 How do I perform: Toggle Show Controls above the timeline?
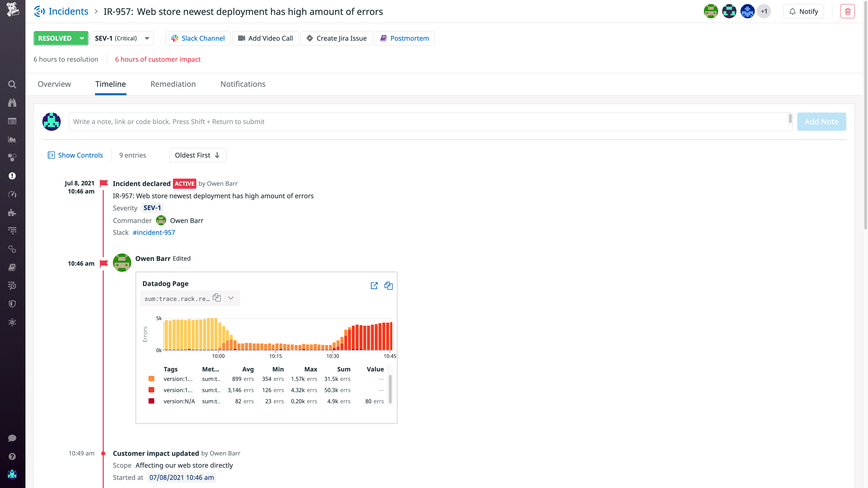(75, 155)
